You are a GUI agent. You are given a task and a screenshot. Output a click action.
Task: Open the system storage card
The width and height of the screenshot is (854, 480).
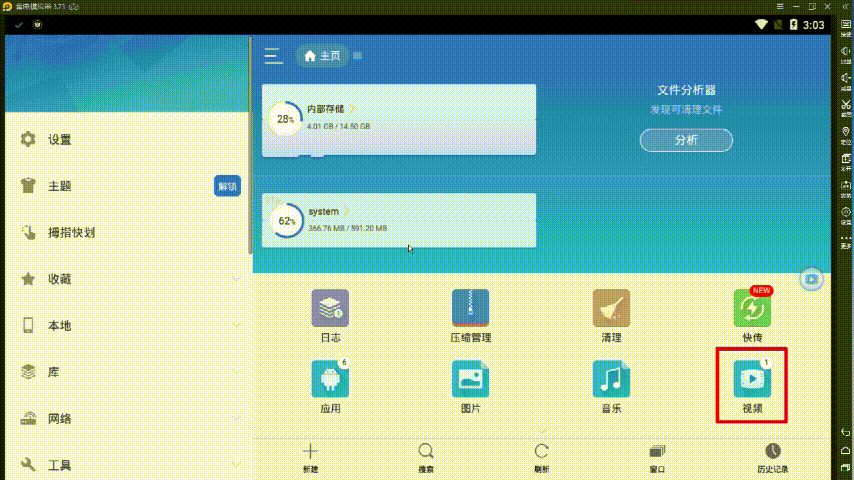click(399, 220)
